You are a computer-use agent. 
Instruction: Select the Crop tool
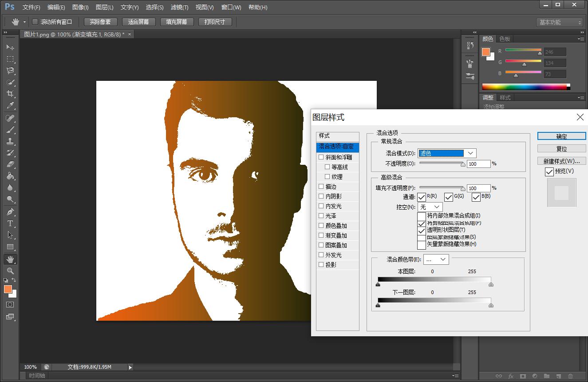[x=10, y=94]
